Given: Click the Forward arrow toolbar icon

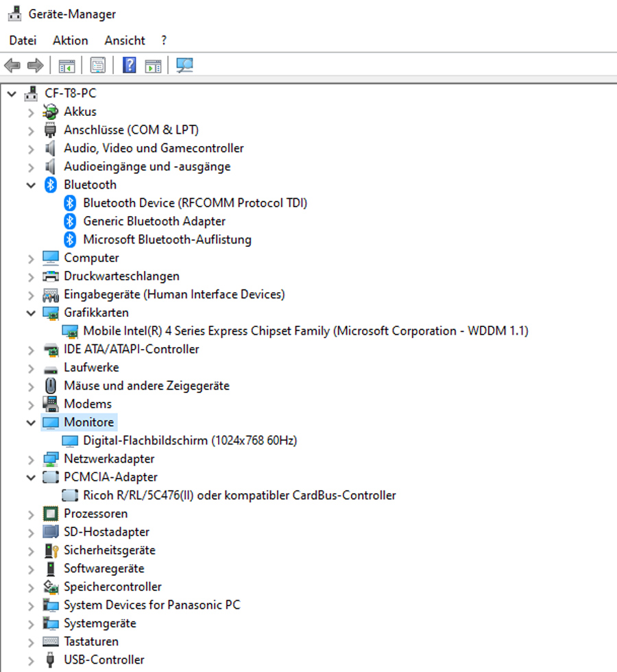Looking at the screenshot, I should (35, 66).
